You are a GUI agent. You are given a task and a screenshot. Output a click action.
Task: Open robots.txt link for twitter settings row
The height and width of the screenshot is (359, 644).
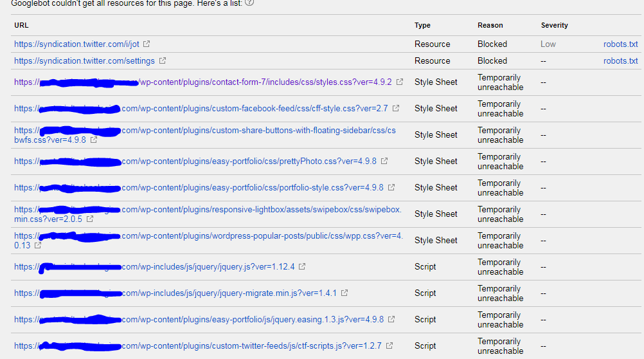click(x=620, y=61)
